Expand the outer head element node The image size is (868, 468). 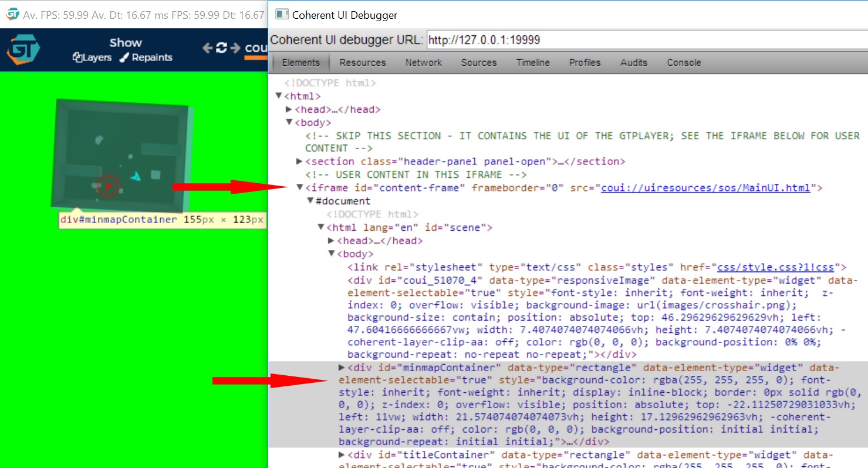pos(289,109)
